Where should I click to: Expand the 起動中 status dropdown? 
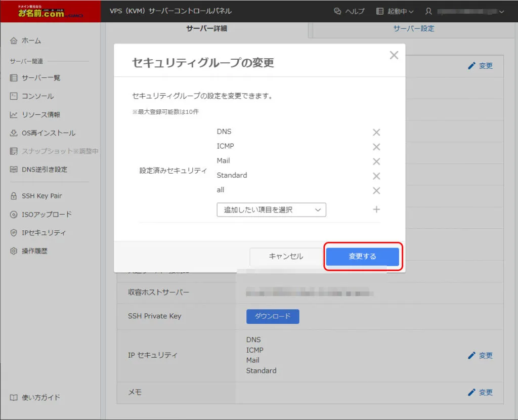point(395,11)
